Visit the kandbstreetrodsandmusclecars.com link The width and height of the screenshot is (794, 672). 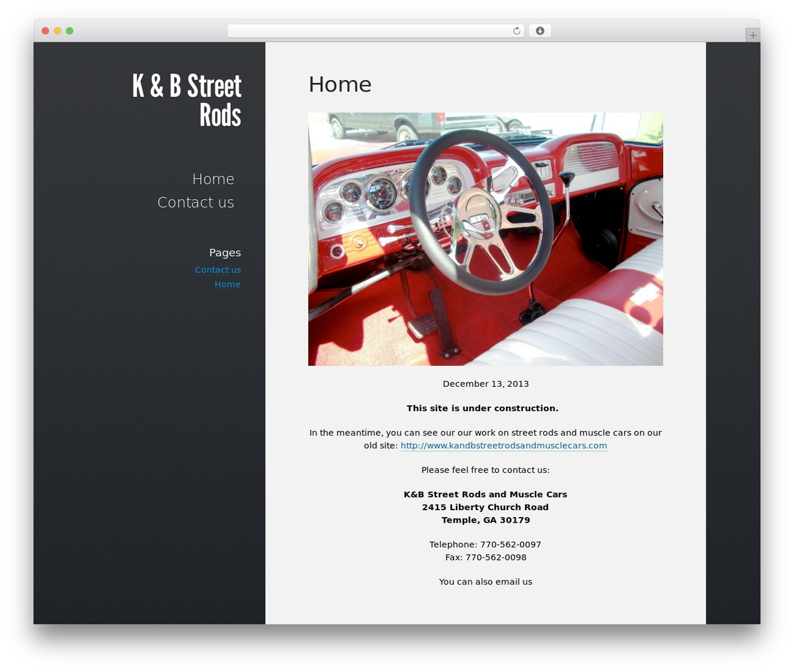[504, 446]
